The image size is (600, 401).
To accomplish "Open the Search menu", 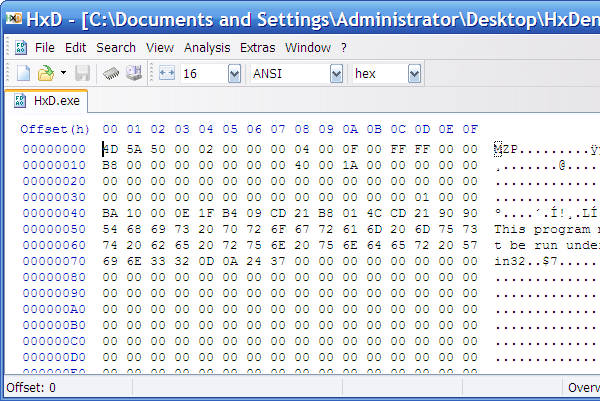I will (x=116, y=47).
